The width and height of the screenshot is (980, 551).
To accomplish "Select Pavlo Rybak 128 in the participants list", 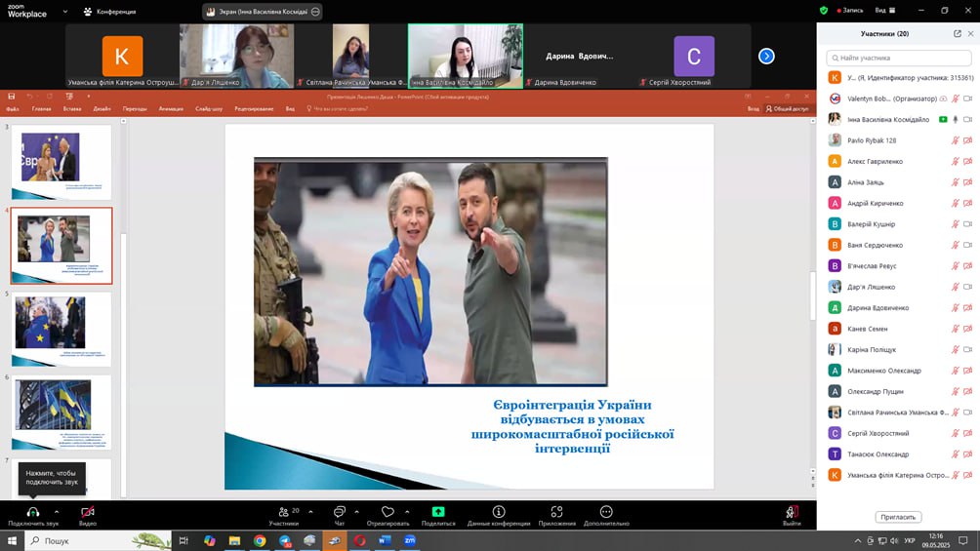I will (x=872, y=140).
